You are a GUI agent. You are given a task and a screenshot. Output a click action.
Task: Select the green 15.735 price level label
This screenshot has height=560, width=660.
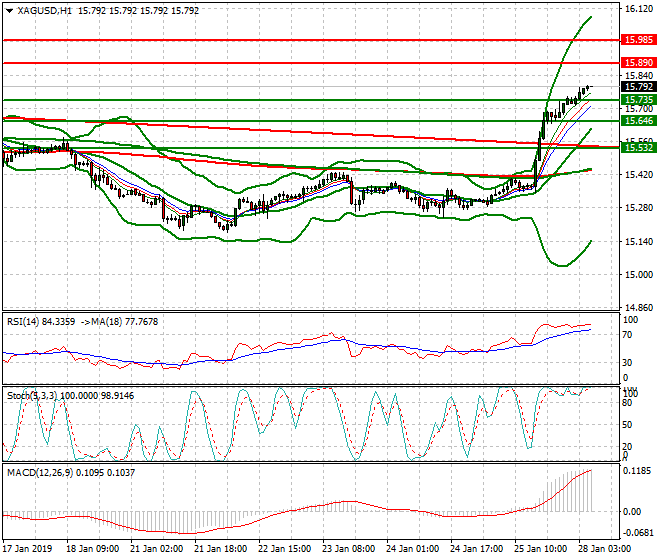coord(638,100)
